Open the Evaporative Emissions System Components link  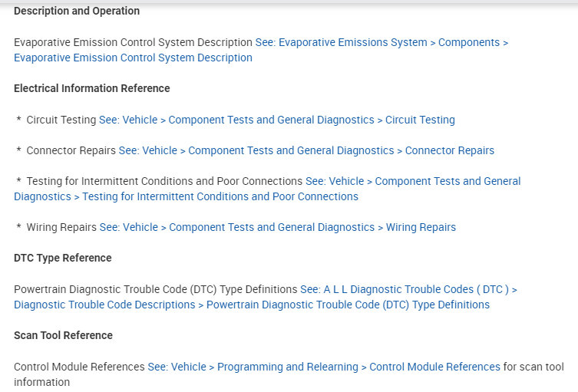(x=381, y=43)
